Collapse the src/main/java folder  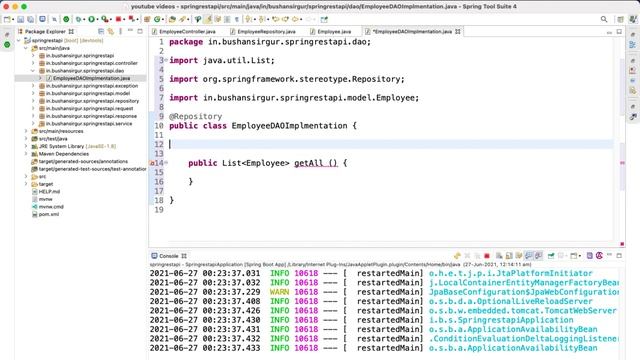(x=26, y=48)
